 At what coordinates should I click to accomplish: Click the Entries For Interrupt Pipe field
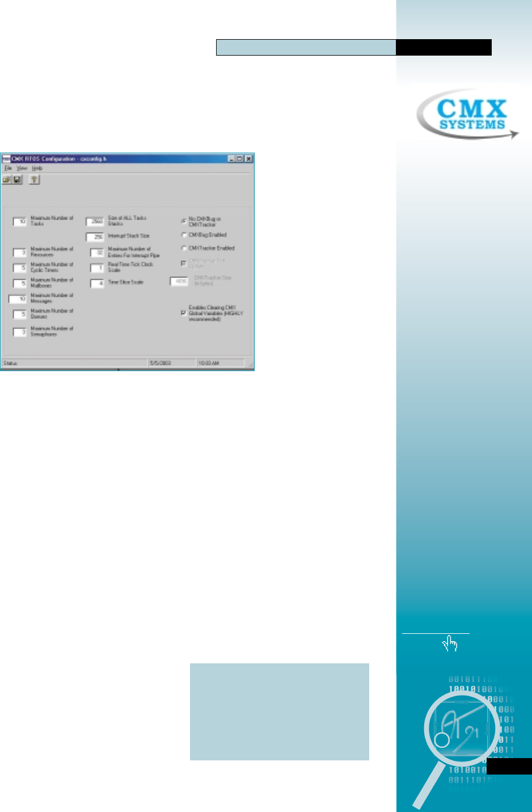click(x=97, y=253)
